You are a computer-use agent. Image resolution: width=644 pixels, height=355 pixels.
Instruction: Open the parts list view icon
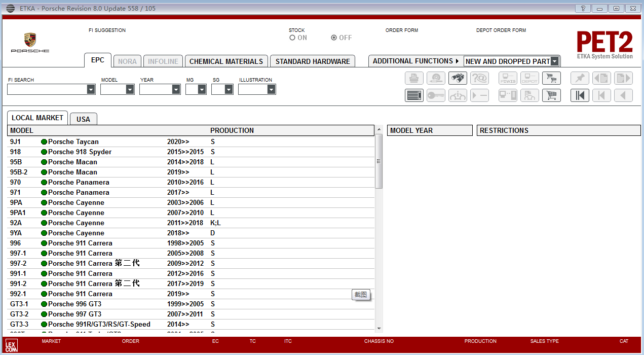coord(414,95)
